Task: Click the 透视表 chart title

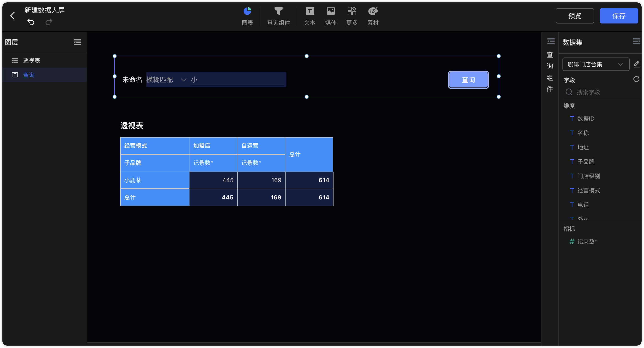Action: coord(132,126)
